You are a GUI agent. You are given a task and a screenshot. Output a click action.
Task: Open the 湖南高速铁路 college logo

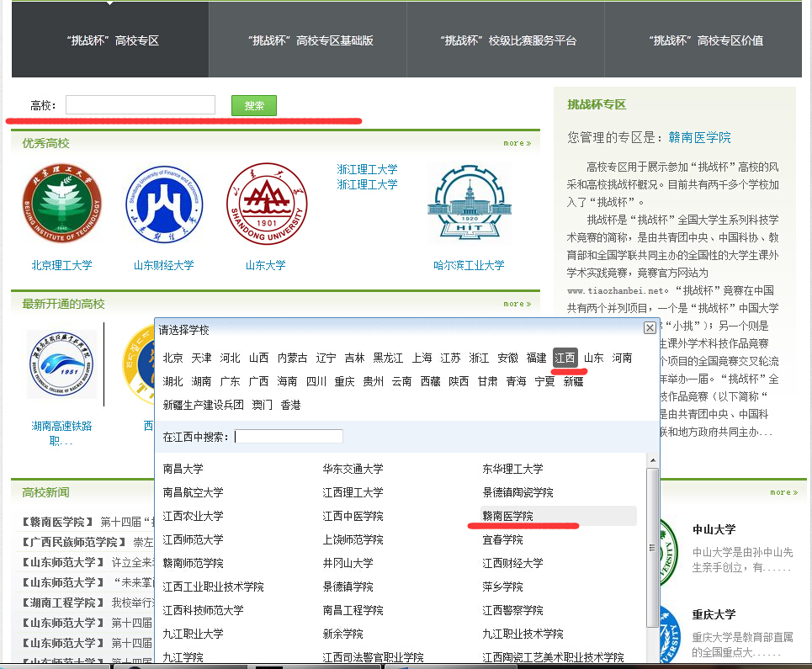pos(61,364)
